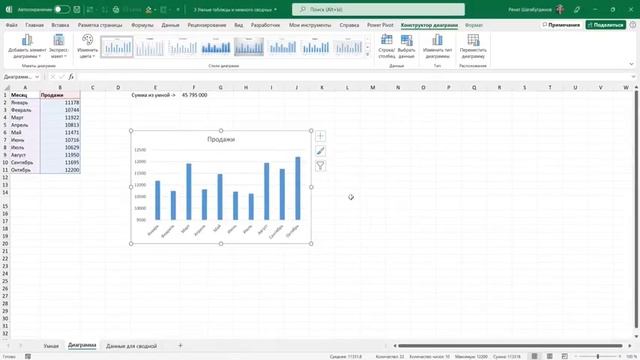Click the highest bar for Октябрь
The width and height of the screenshot is (640, 360).
click(x=298, y=188)
